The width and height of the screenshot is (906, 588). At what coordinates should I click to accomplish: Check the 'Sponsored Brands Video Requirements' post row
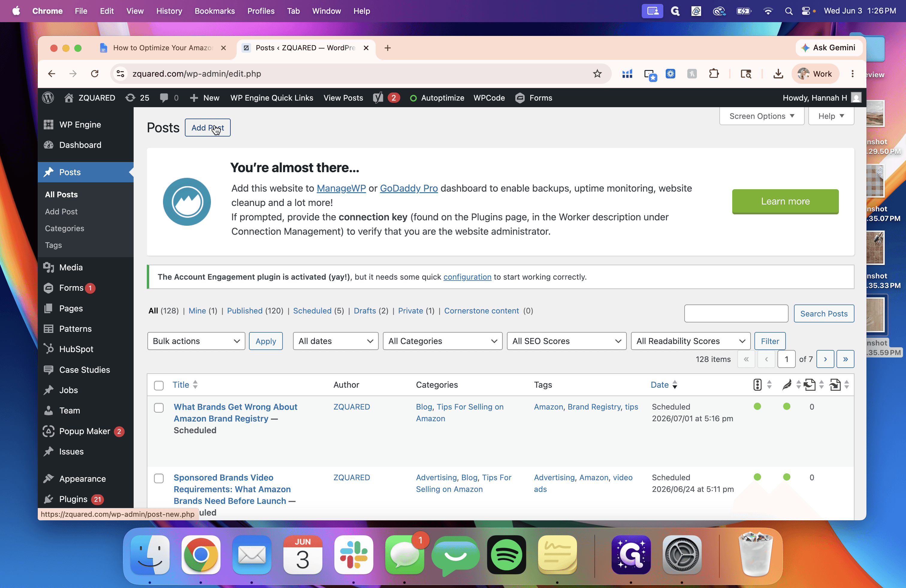(x=159, y=478)
